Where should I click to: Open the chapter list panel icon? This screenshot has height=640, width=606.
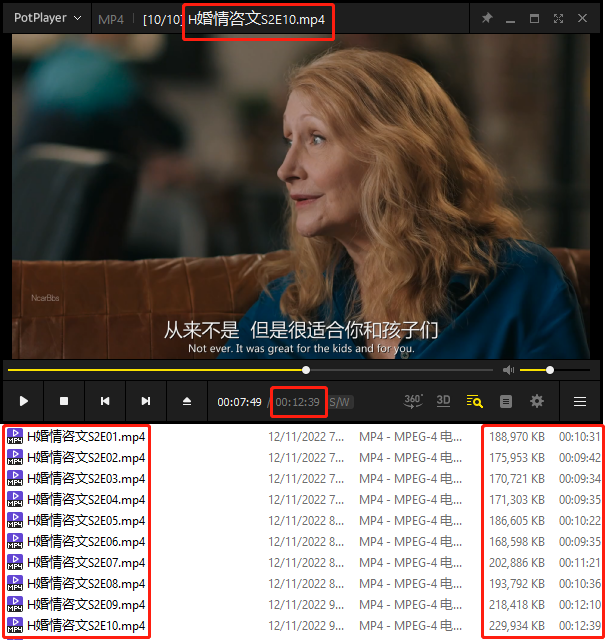[x=506, y=402]
